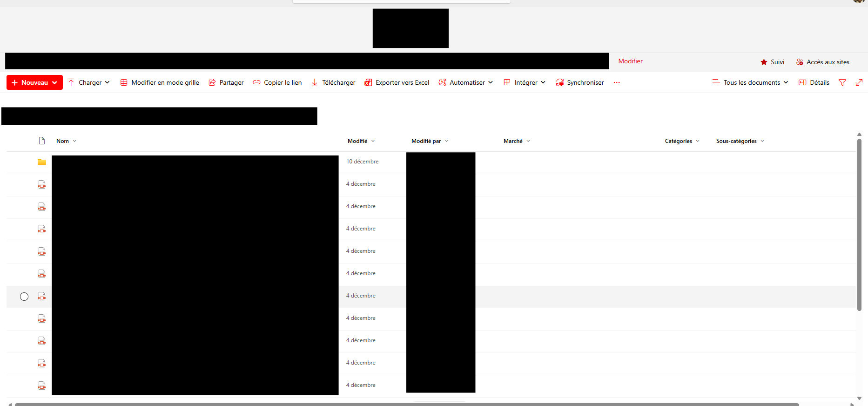Open the filter funnel pane
The width and height of the screenshot is (868, 406).
(842, 82)
